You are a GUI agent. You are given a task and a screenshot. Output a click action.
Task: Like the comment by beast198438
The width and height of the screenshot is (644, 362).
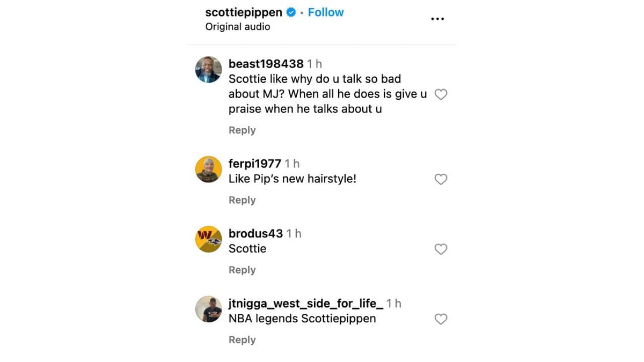(x=441, y=94)
